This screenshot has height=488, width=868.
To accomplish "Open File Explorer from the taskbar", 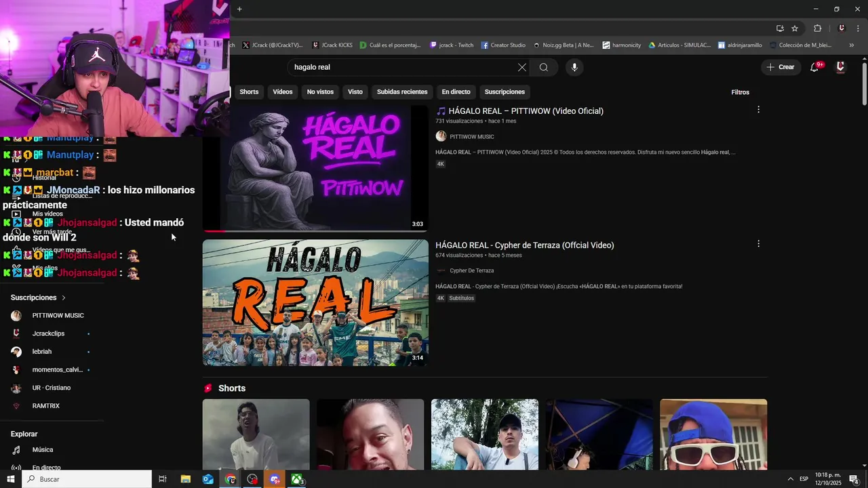I will (185, 479).
